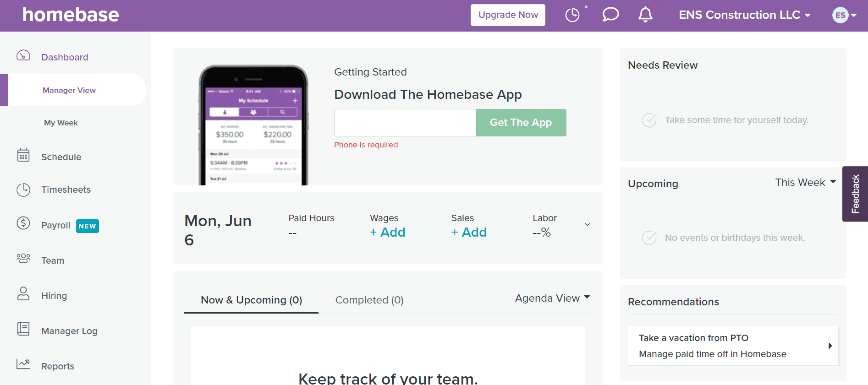
Task: Open Manager Log from the sidebar
Action: coord(69,331)
